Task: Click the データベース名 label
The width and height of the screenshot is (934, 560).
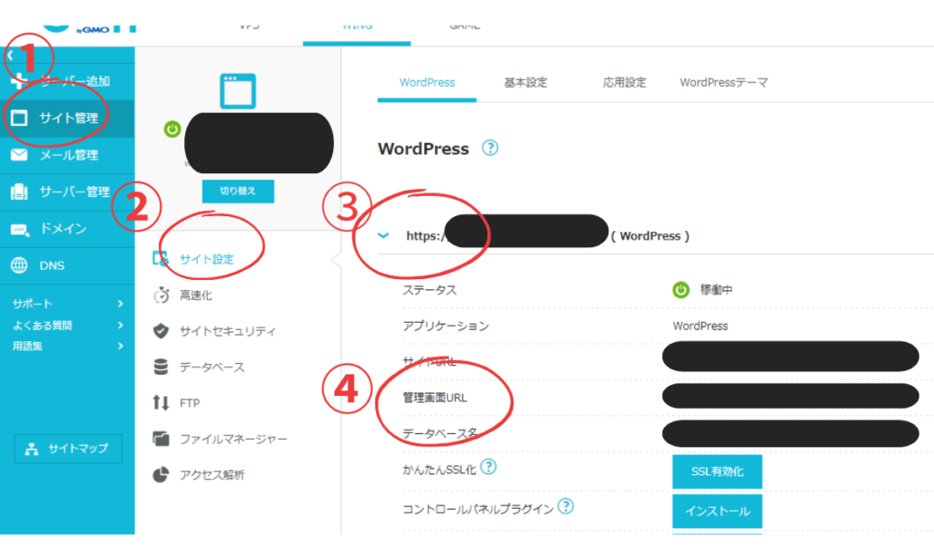Action: click(x=441, y=433)
